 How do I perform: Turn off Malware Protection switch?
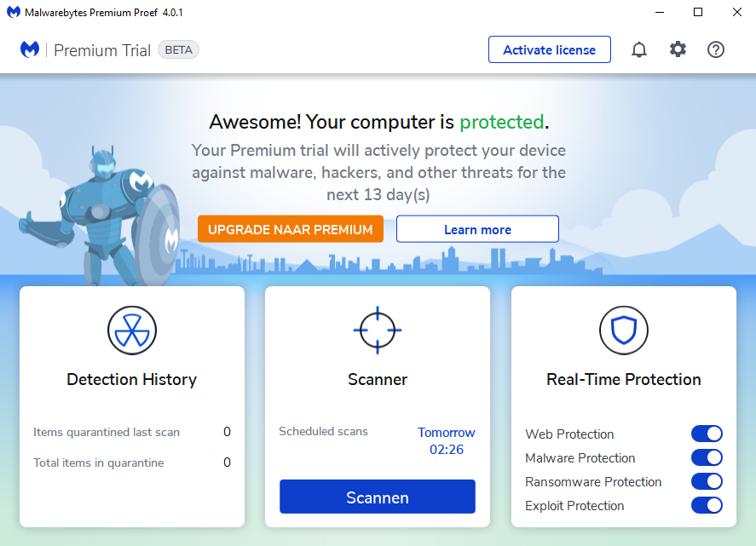(707, 458)
